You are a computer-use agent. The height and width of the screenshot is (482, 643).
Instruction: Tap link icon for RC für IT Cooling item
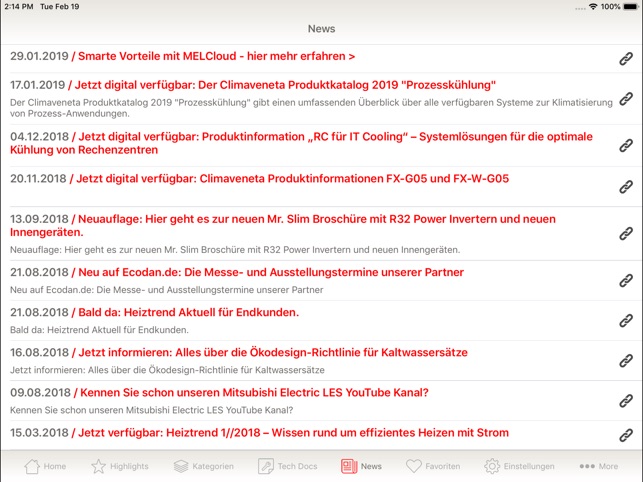pos(626,145)
